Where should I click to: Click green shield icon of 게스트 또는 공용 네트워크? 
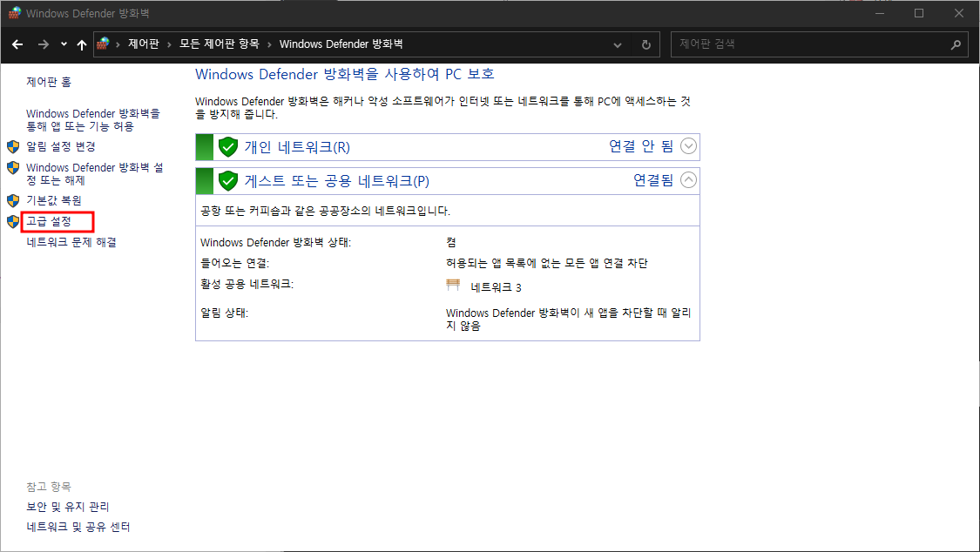coord(228,180)
